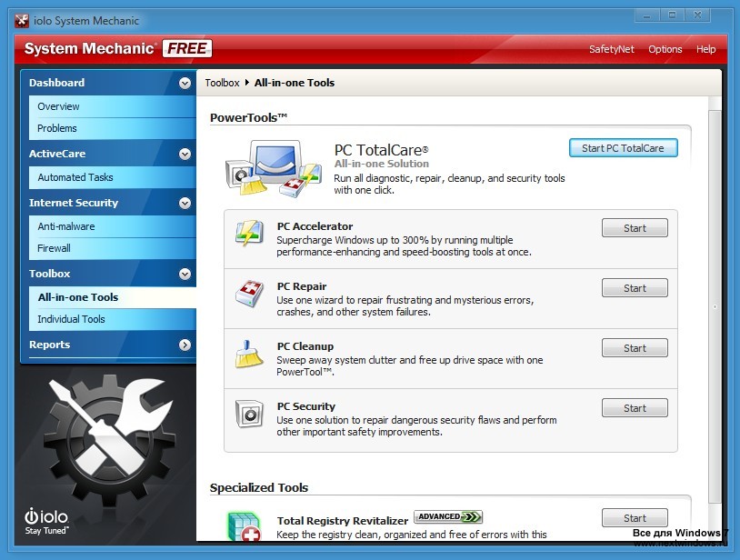Go to Anti-malware
740x560 pixels.
pyautogui.click(x=113, y=226)
